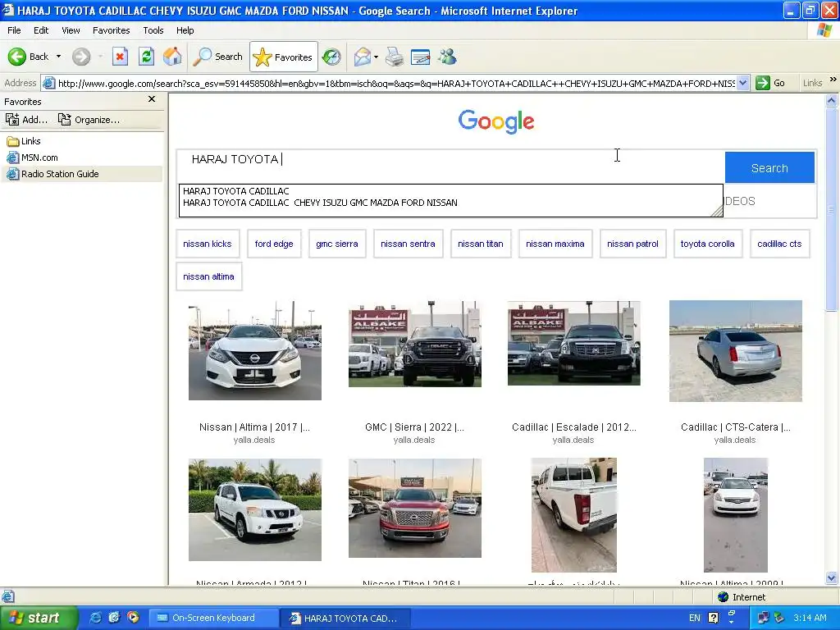
Task: Open the History toolbar icon
Action: 331,57
